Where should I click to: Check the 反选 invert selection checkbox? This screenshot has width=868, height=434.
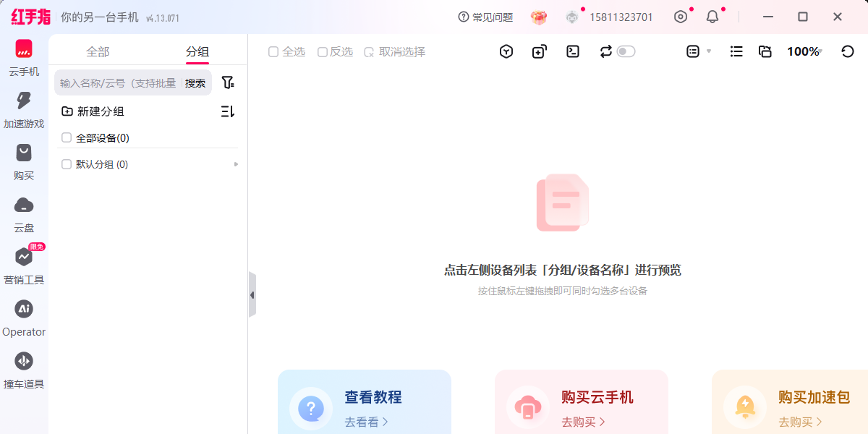[323, 52]
